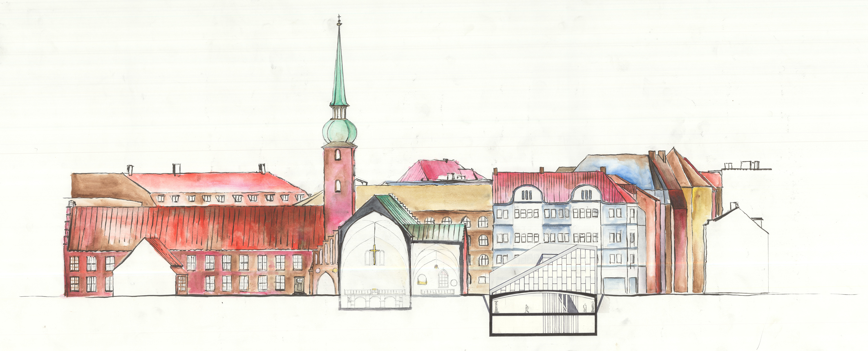
Task: Click the golden cross inside the church
Action: point(374,253)
